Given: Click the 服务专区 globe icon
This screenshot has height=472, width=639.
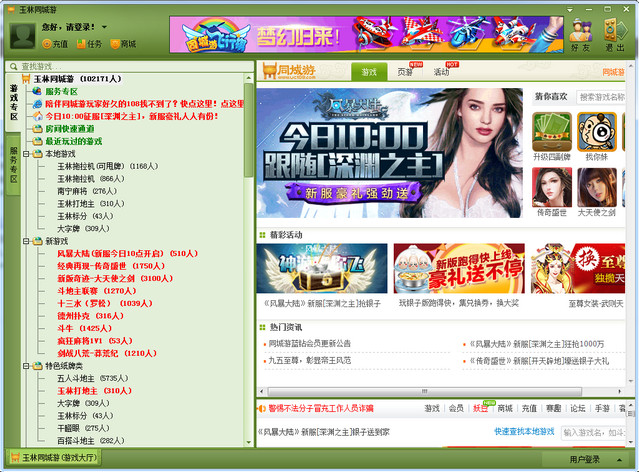Looking at the screenshot, I should pos(37,91).
